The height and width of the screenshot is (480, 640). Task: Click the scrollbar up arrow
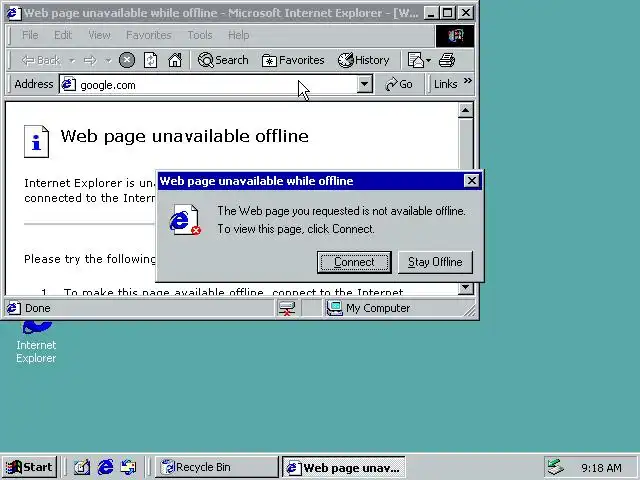(x=466, y=110)
